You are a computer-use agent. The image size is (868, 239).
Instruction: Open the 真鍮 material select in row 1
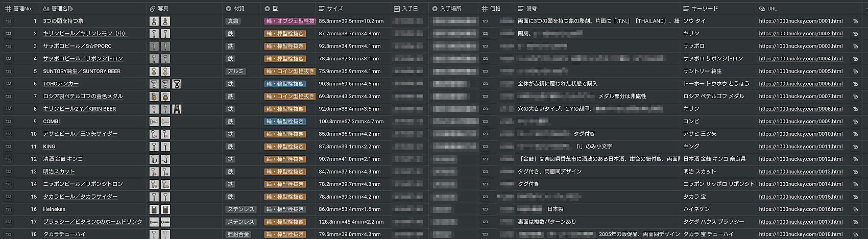pyautogui.click(x=233, y=21)
